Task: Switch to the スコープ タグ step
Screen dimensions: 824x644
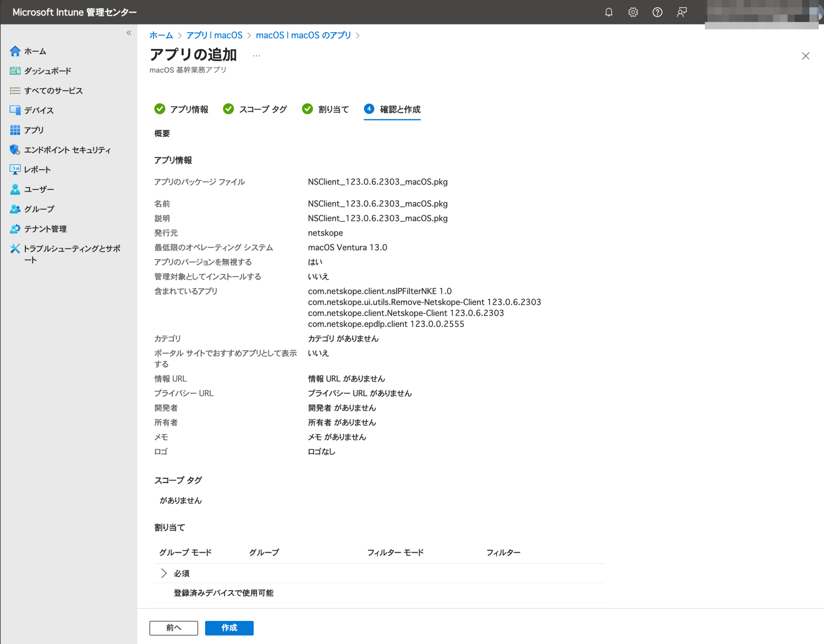Action: (263, 109)
